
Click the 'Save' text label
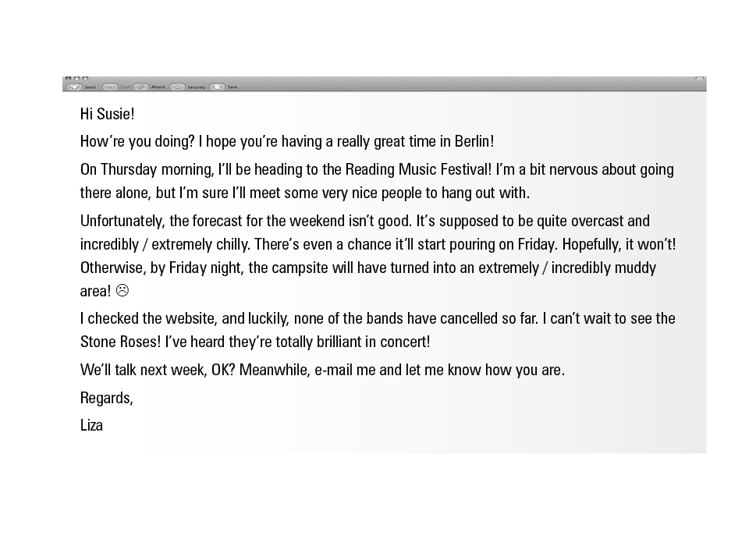click(x=232, y=87)
